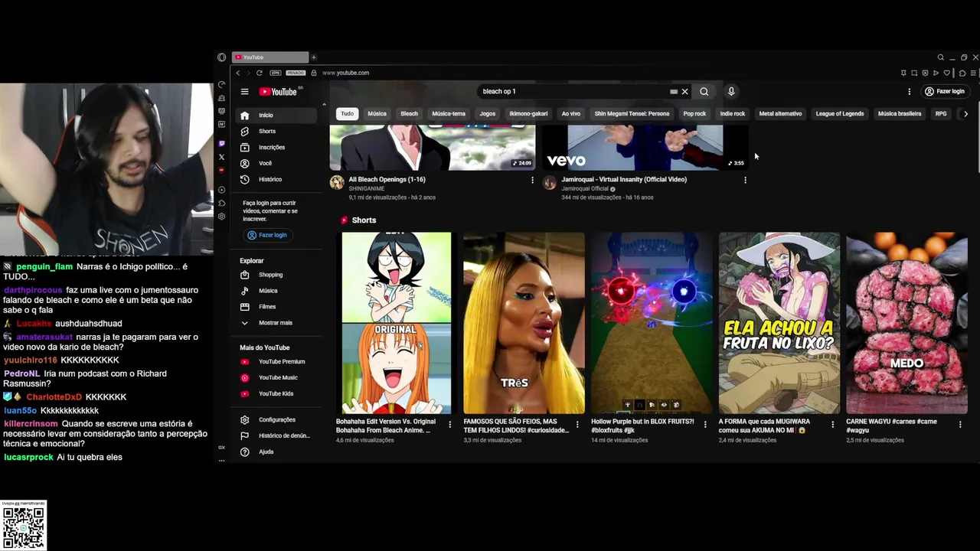The height and width of the screenshot is (551, 980).
Task: Open the player icon in Opera sidebar
Action: (x=222, y=190)
